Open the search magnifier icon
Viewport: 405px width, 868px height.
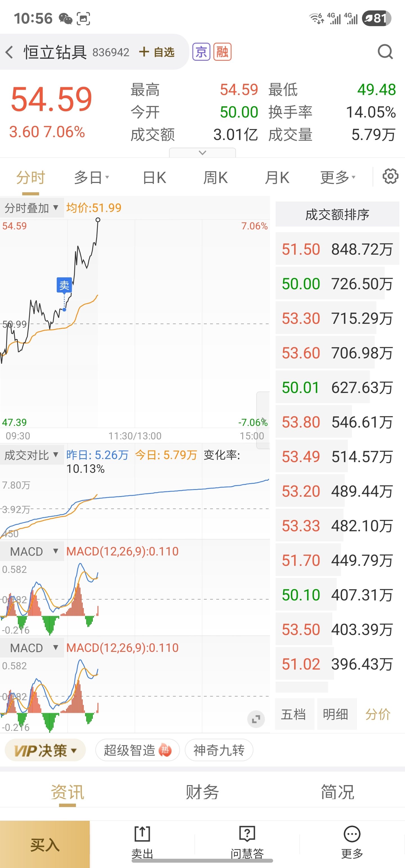(x=385, y=52)
